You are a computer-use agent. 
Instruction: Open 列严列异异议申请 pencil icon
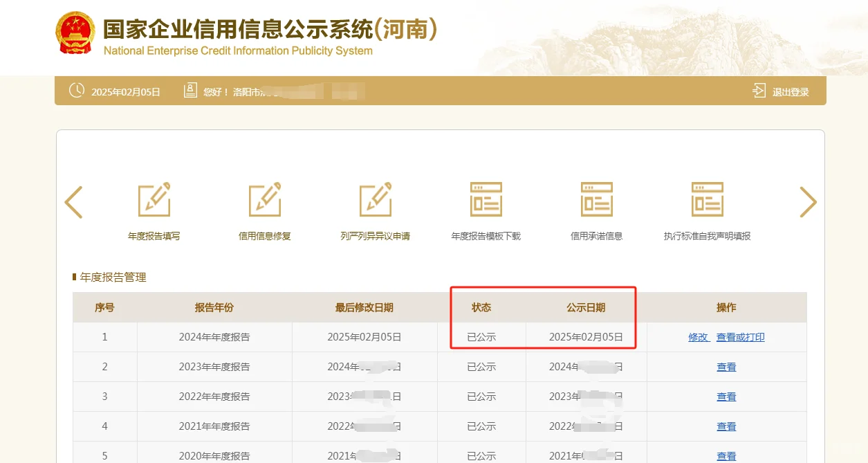376,199
